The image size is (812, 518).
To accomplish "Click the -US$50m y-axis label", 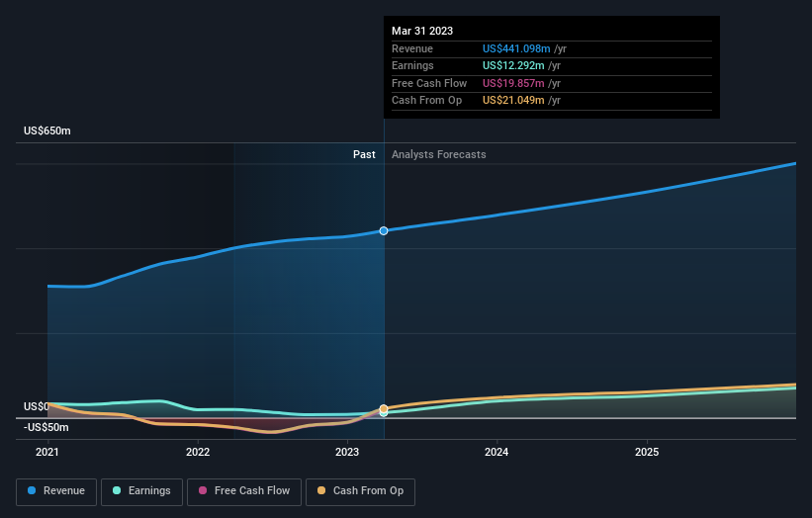I will click(46, 427).
